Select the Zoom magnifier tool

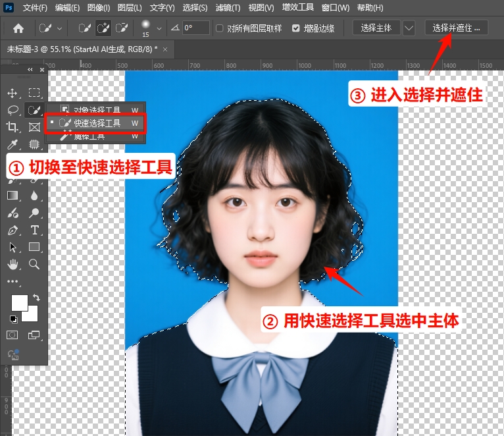click(34, 265)
